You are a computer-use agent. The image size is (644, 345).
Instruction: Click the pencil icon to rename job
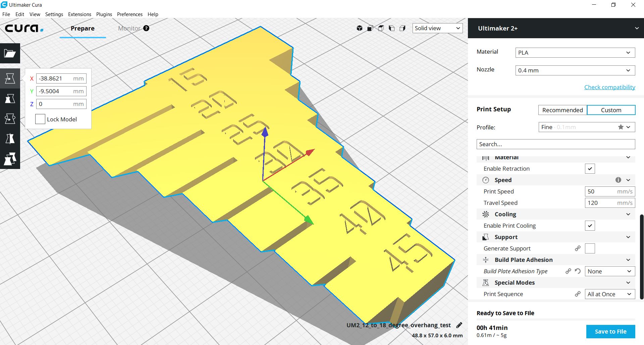pos(459,325)
